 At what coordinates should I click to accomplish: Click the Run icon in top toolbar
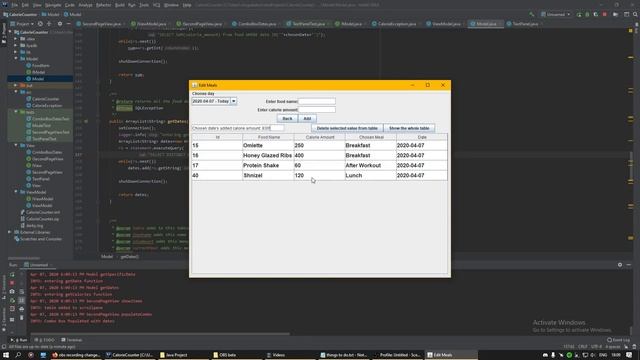[579, 14]
